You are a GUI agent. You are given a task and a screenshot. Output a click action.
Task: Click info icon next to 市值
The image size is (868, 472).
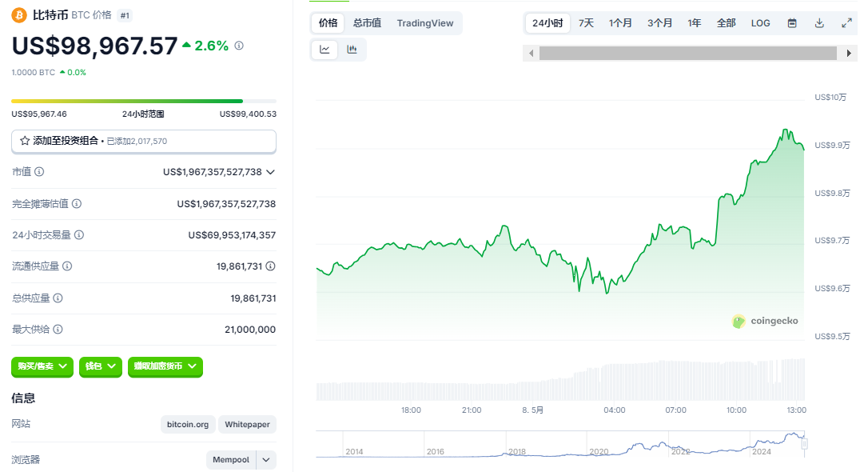coord(39,172)
